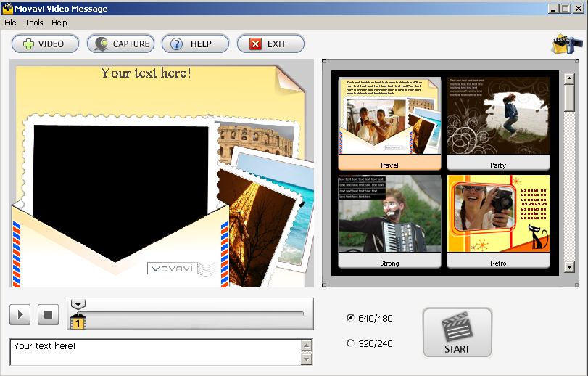Screen dimensions: 588x376
Task: Minimize the Movavi Video Message window
Action: coord(552,8)
